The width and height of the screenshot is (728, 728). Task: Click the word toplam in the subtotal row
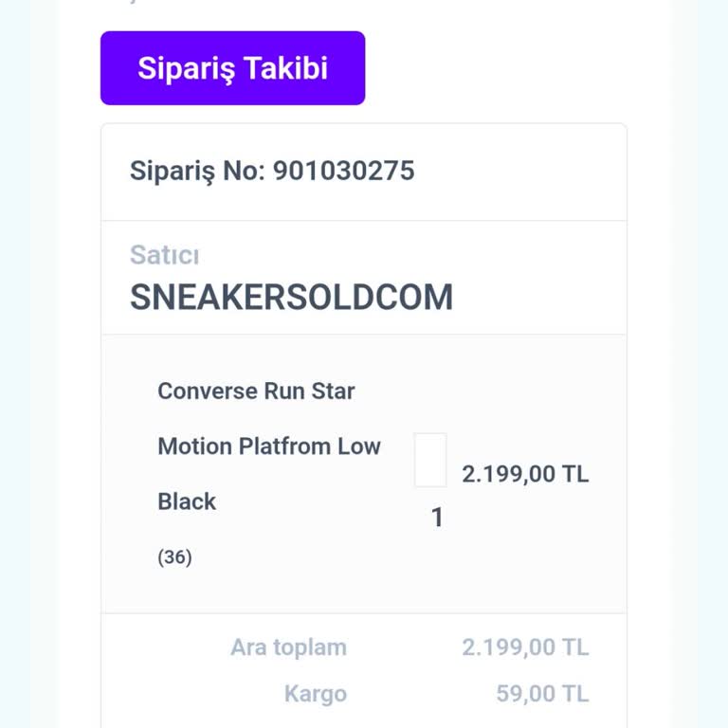(310, 647)
